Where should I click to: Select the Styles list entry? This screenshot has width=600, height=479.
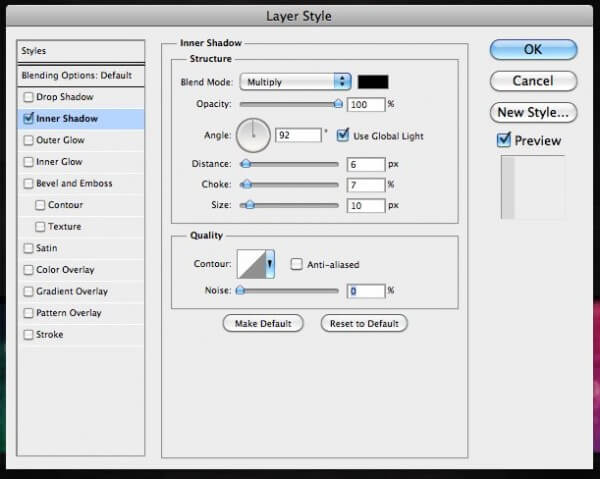(x=81, y=51)
